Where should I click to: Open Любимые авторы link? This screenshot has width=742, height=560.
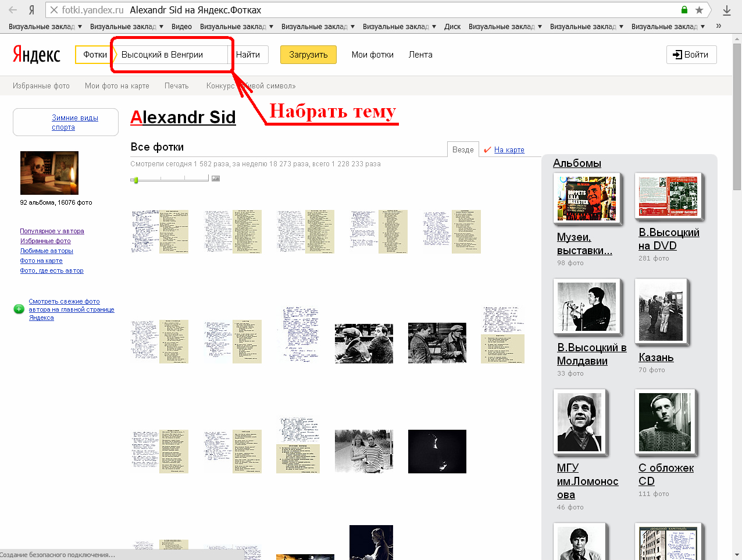(x=47, y=251)
